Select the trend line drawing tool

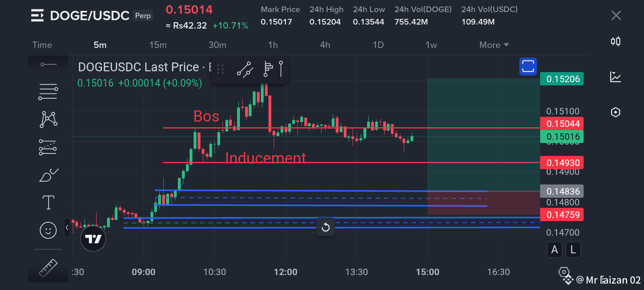point(48,64)
